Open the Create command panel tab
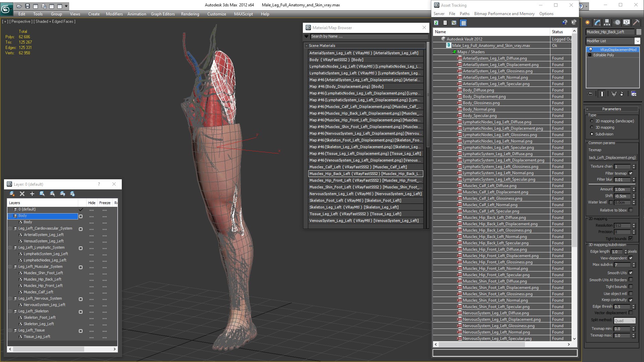 pyautogui.click(x=588, y=22)
